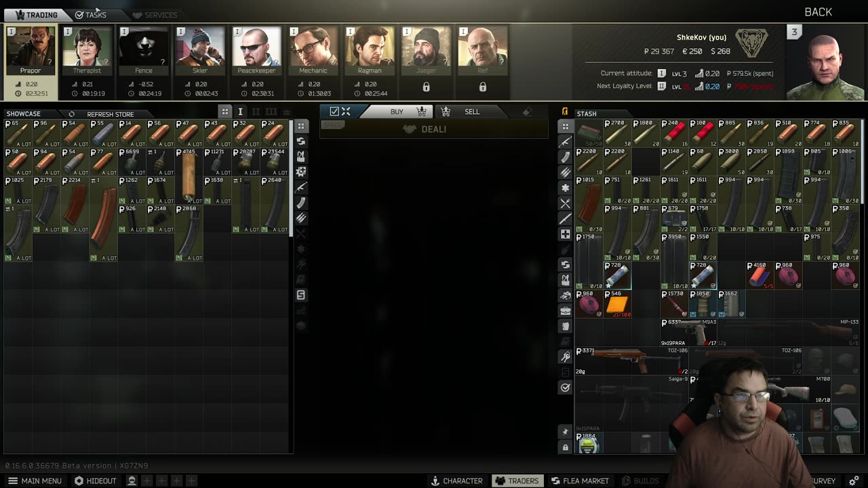
Task: Toggle the pin icon in Stash sidebar
Action: (x=565, y=432)
